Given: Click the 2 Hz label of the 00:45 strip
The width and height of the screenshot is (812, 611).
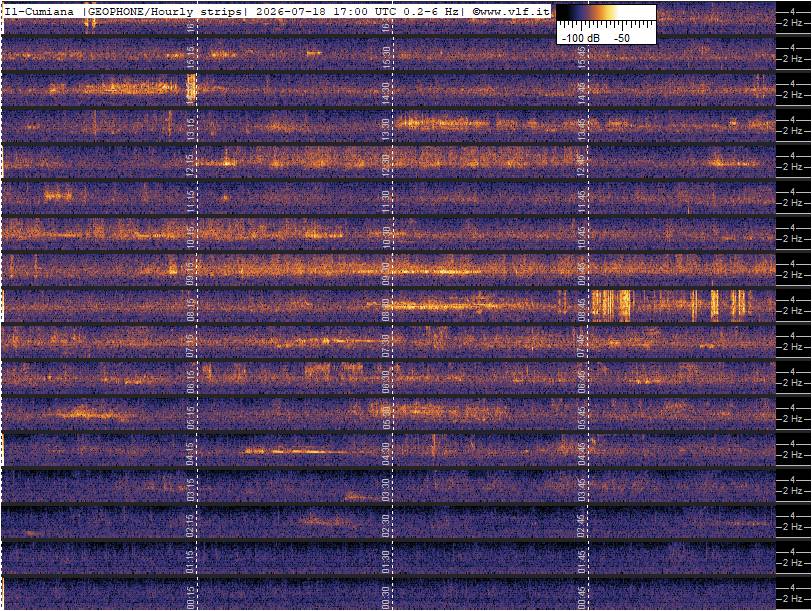Looking at the screenshot, I should (x=792, y=599).
